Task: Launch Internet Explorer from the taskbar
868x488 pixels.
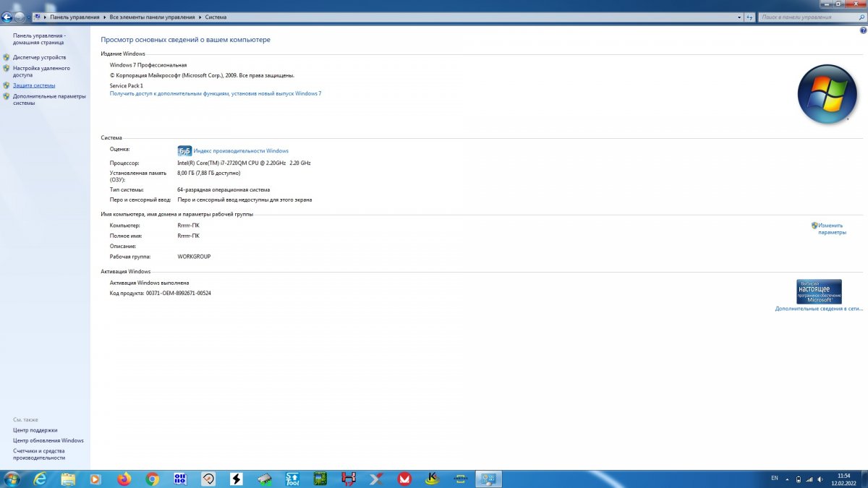Action: click(x=41, y=479)
